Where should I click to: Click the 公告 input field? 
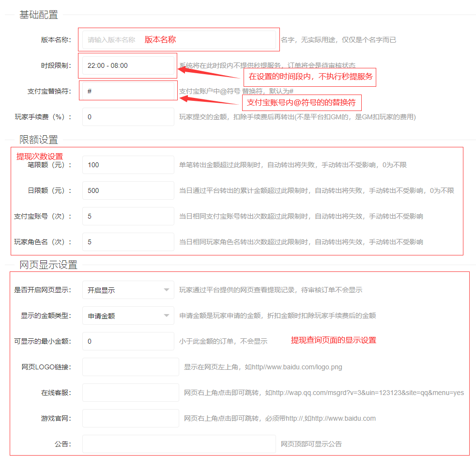[179, 444]
